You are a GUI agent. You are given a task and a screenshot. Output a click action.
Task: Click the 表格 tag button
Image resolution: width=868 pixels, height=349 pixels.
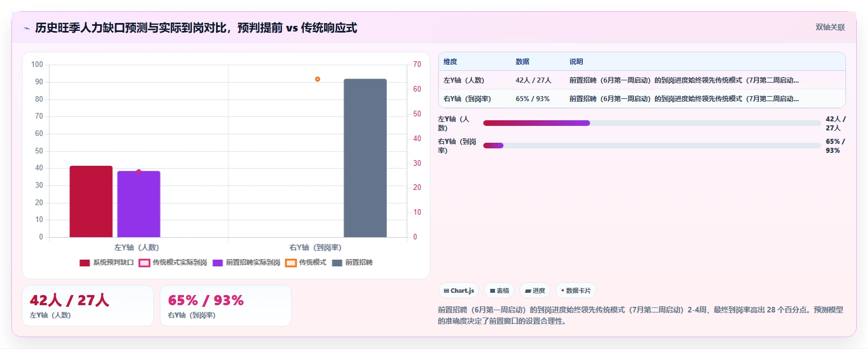point(500,291)
